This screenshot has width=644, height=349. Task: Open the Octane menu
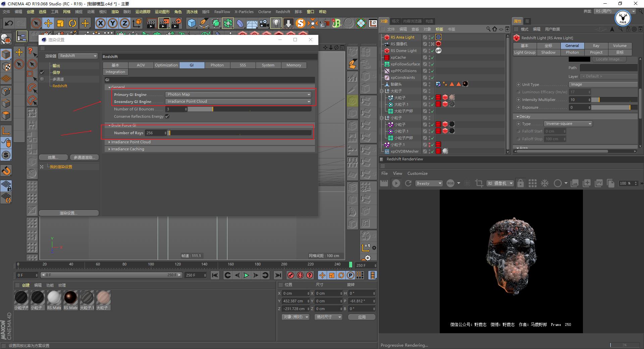[x=264, y=12]
